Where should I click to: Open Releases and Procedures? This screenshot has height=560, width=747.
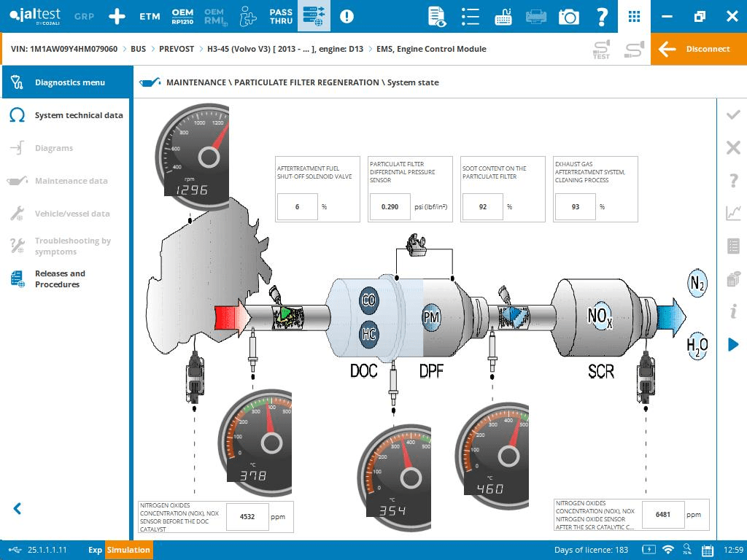tap(60, 279)
